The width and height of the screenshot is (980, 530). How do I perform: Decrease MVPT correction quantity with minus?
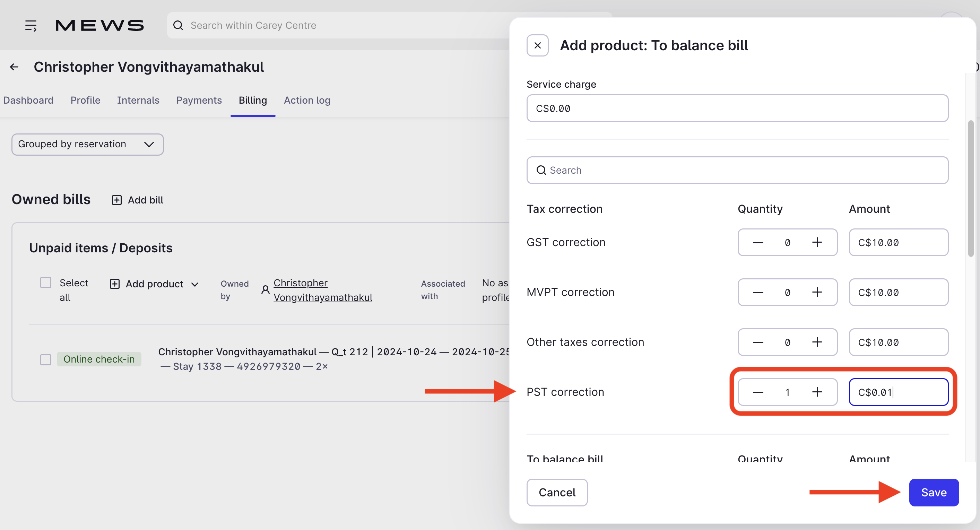pyautogui.click(x=758, y=292)
